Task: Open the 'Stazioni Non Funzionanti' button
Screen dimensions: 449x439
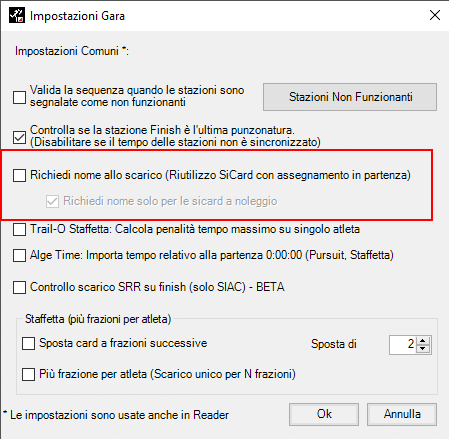Action: (x=350, y=97)
